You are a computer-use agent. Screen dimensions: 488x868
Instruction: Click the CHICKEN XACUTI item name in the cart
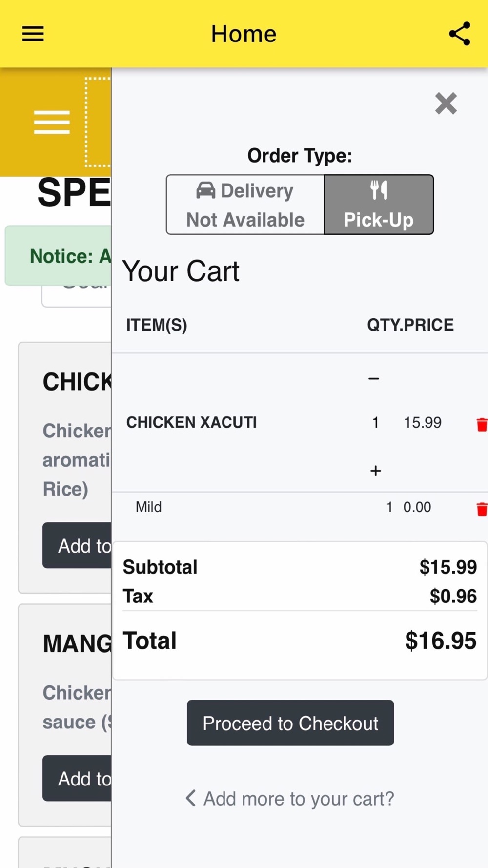coord(191,422)
